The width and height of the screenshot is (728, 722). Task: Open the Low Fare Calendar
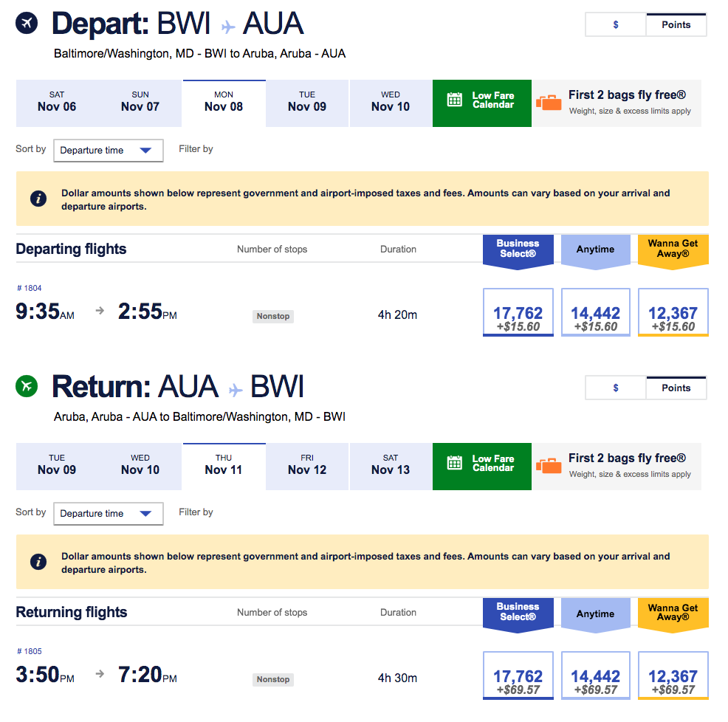coord(481,103)
